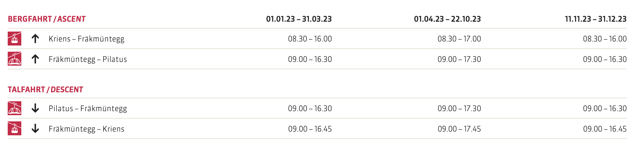Click the 09.00 – 17.45 descent time
This screenshot has width=644, height=148.
459,129
